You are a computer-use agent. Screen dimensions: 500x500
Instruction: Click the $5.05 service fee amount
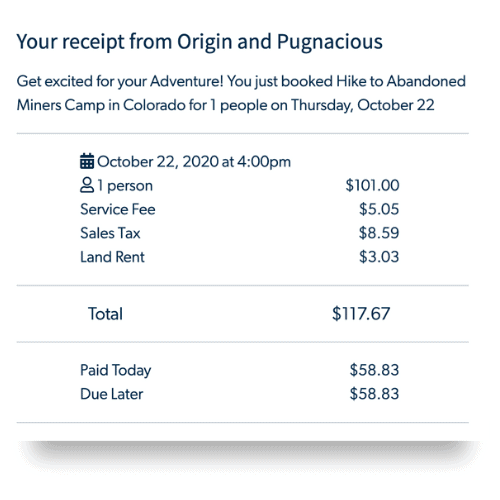point(379,209)
